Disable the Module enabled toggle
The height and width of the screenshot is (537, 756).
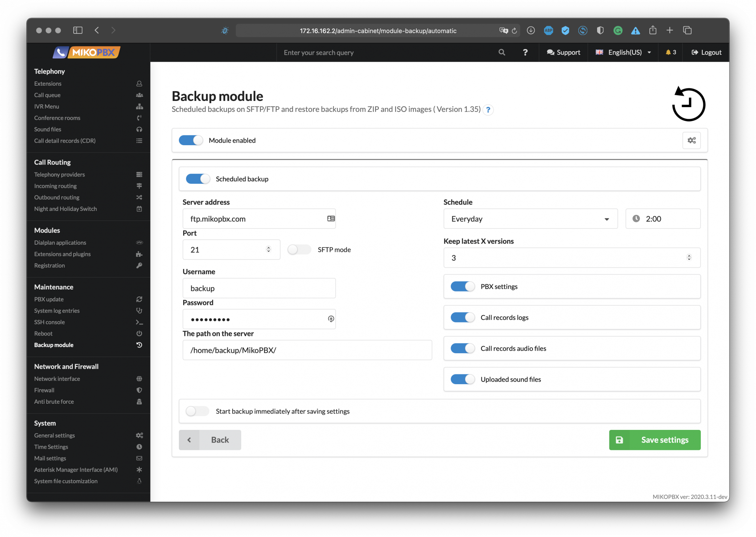tap(190, 140)
